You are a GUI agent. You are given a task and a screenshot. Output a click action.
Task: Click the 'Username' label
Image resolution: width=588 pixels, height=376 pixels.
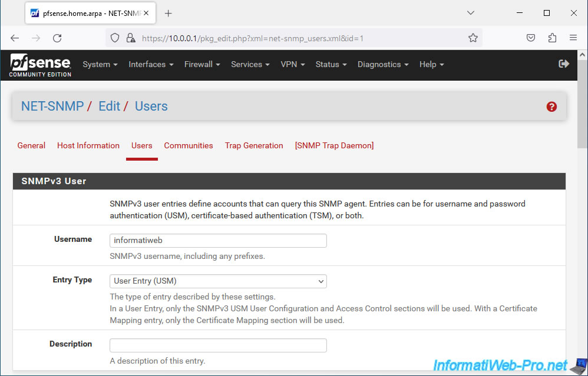(x=72, y=239)
